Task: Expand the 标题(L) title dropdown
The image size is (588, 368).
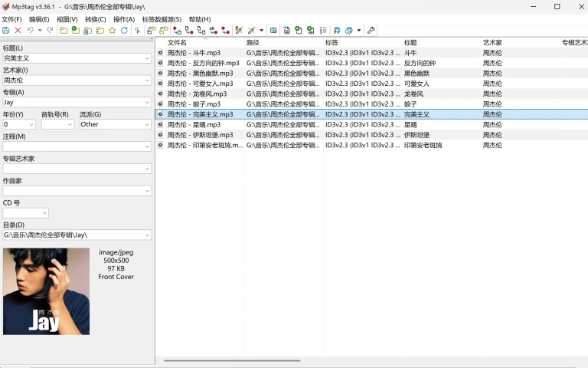Action: [147, 58]
